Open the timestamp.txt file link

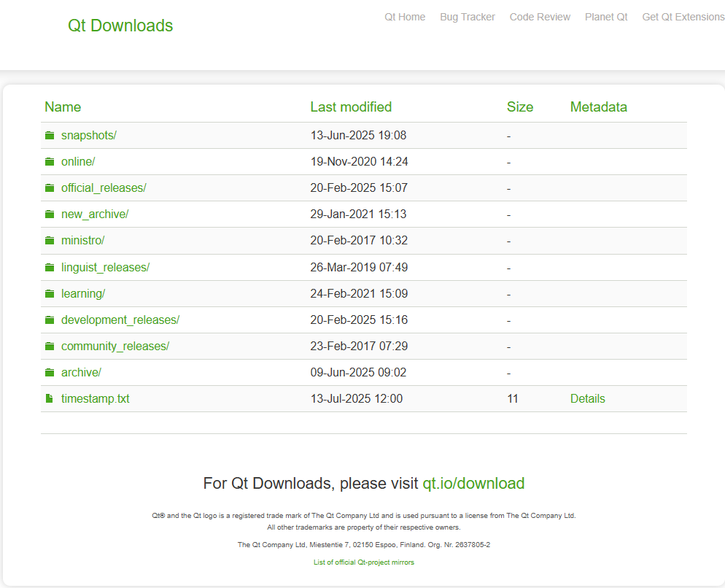96,399
